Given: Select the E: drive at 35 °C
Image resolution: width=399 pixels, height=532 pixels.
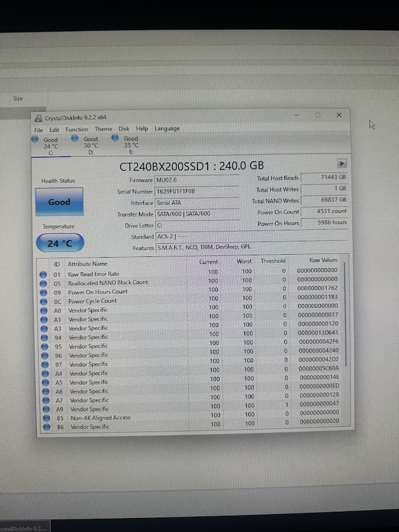Looking at the screenshot, I should [x=131, y=145].
